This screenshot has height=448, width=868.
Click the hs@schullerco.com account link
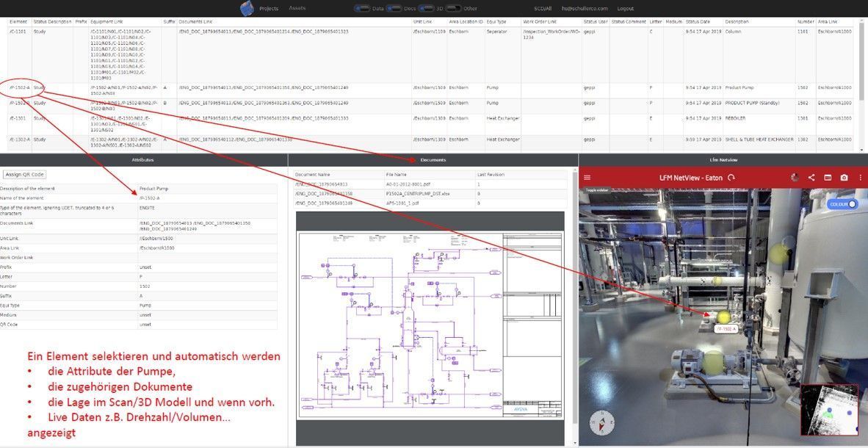(584, 8)
